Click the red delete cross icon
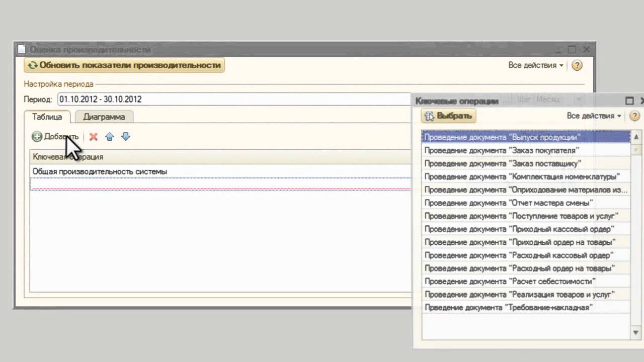 pyautogui.click(x=93, y=136)
